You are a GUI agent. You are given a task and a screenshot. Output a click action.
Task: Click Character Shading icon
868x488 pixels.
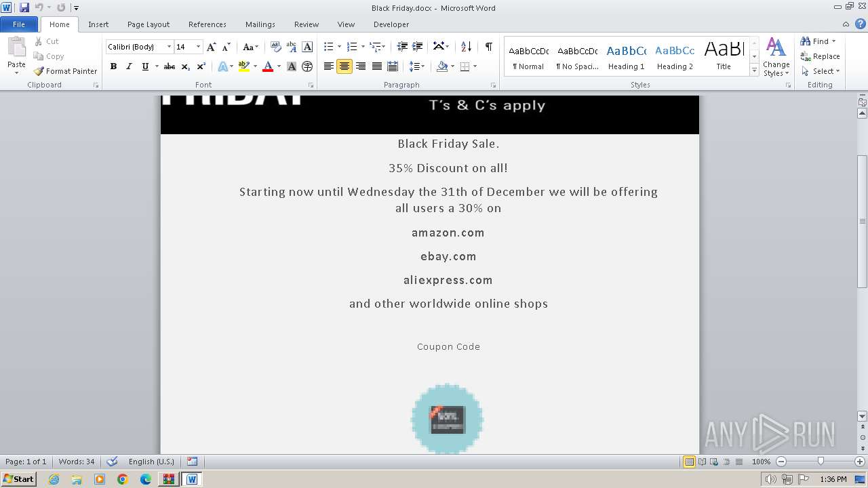292,66
